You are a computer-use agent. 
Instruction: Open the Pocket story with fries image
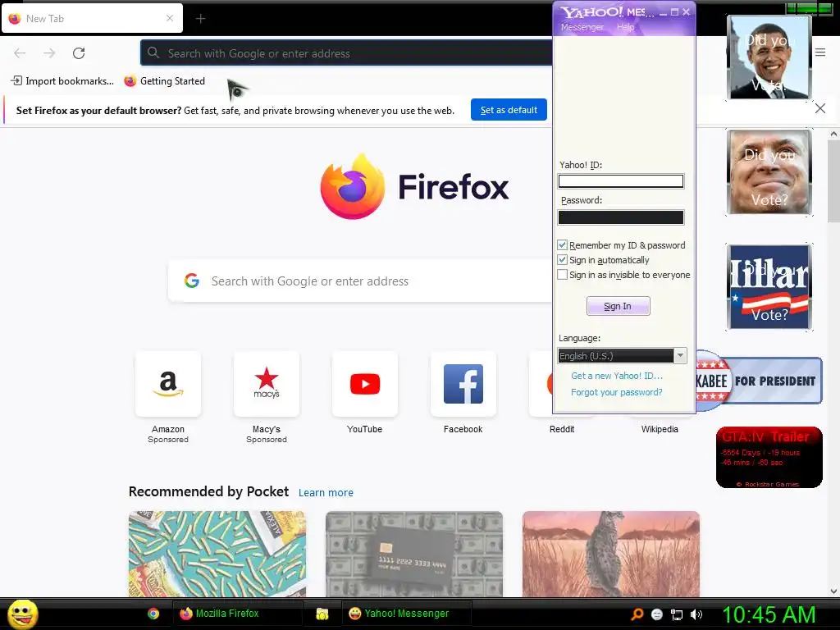click(x=217, y=554)
